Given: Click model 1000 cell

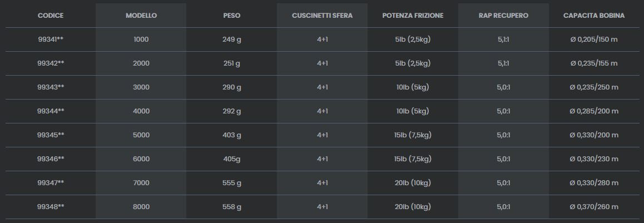Looking at the screenshot, I should (x=141, y=39).
